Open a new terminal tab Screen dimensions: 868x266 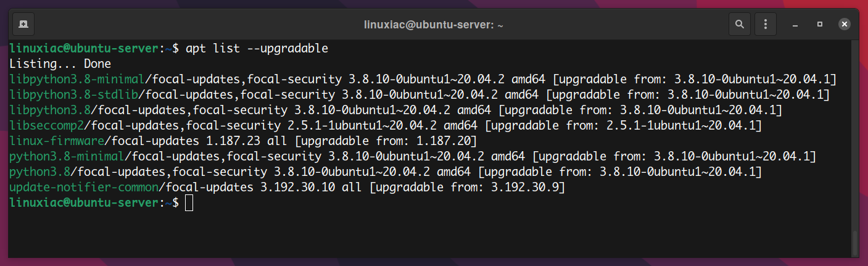coord(23,25)
